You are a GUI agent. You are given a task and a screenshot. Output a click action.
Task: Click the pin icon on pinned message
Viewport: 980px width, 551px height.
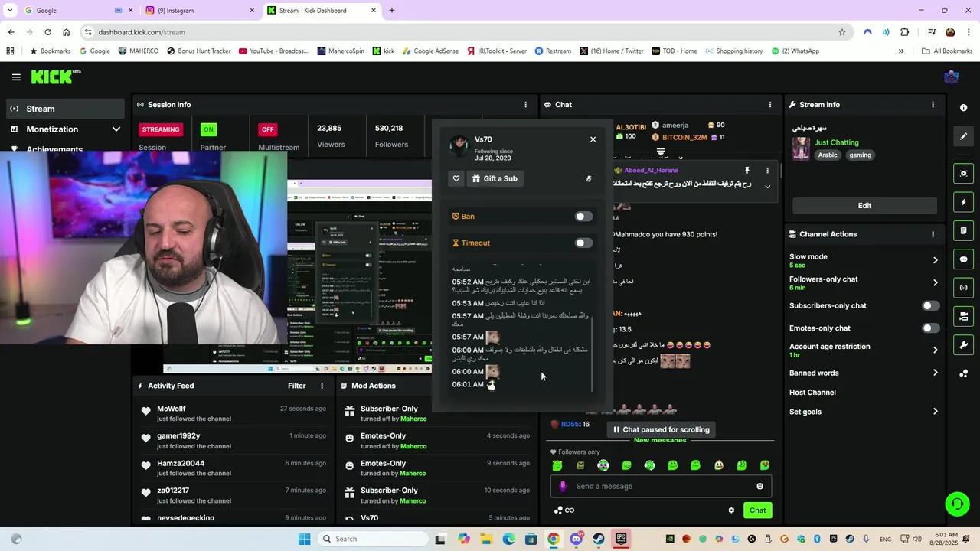pos(747,171)
